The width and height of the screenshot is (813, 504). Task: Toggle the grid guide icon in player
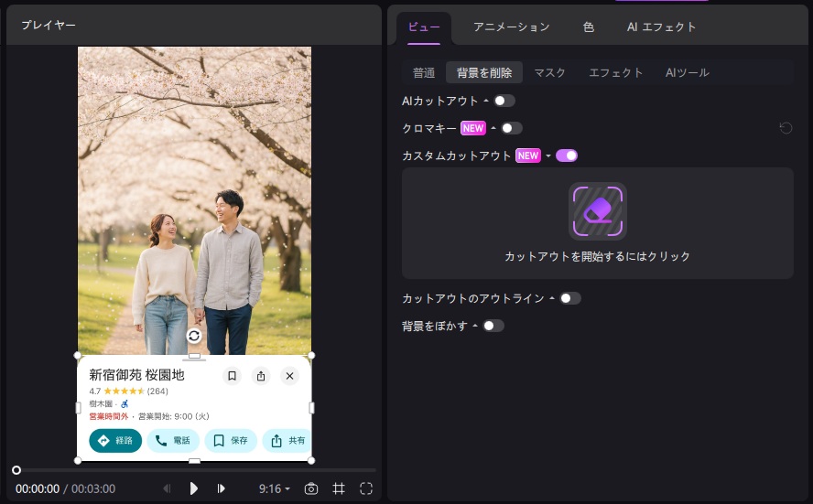pos(339,488)
